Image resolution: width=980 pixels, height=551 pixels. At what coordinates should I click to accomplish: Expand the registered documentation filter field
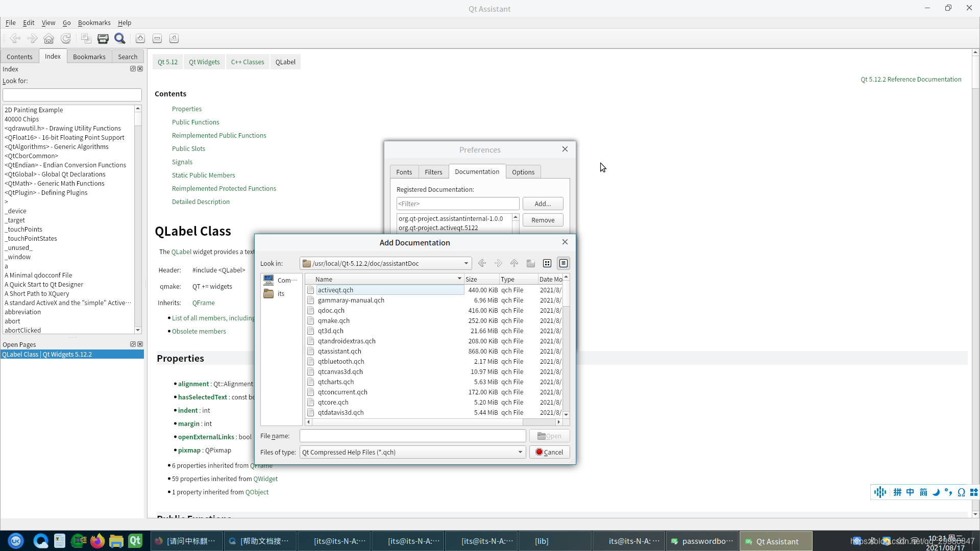(x=458, y=203)
